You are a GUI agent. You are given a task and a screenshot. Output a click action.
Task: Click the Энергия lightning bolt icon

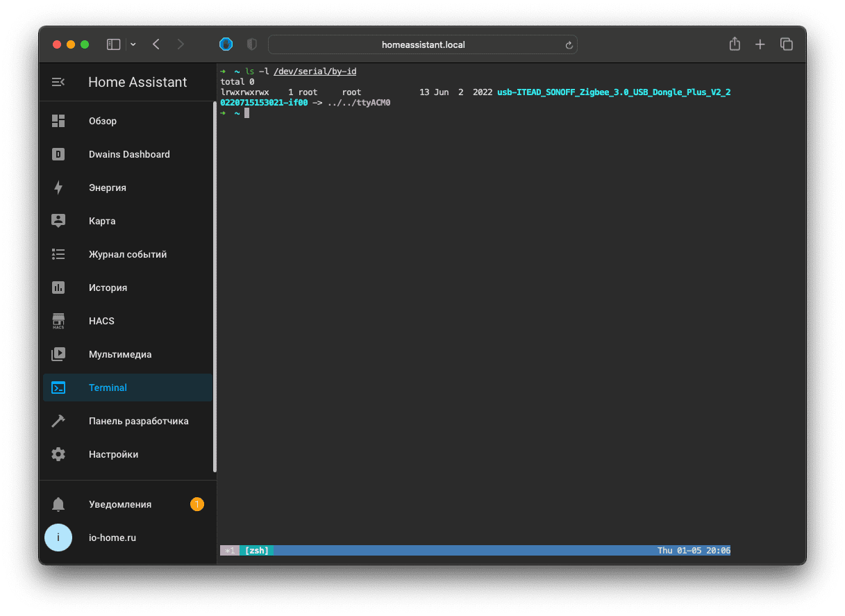point(58,188)
